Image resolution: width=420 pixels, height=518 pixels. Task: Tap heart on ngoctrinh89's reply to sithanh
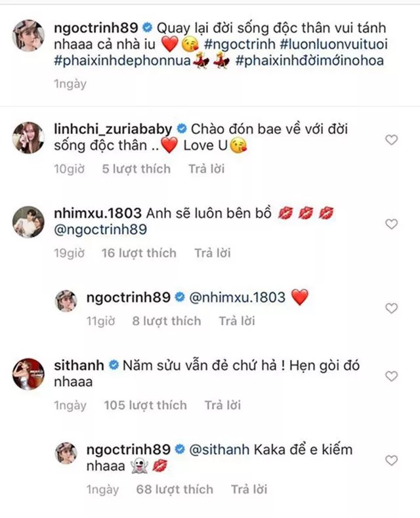point(391,460)
